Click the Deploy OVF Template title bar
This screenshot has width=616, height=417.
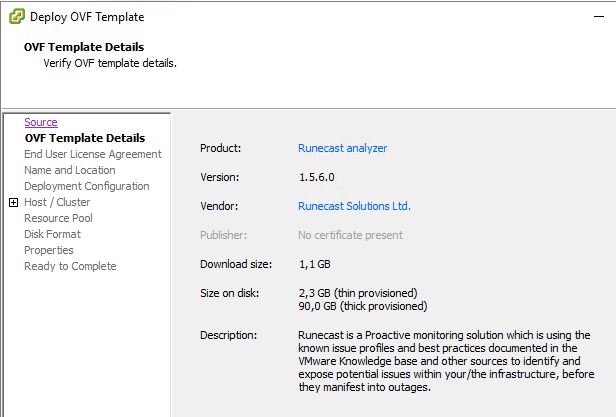pyautogui.click(x=300, y=17)
